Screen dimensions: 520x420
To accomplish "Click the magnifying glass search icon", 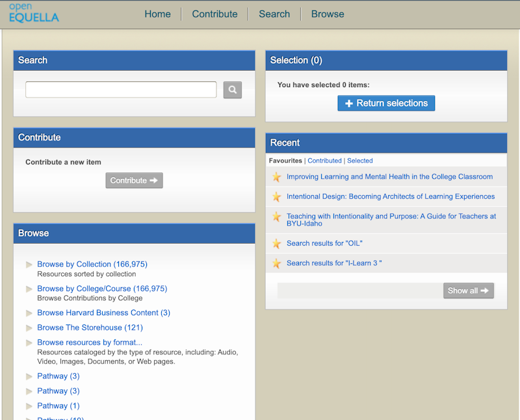I will (232, 89).
